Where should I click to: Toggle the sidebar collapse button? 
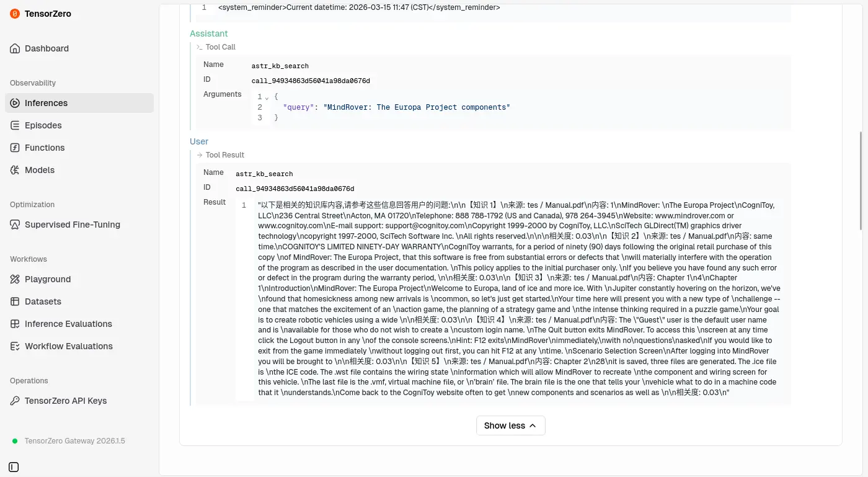pyautogui.click(x=14, y=466)
